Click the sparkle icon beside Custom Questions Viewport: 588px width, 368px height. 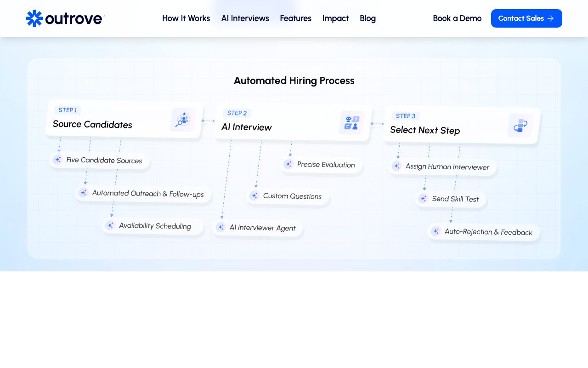(254, 195)
